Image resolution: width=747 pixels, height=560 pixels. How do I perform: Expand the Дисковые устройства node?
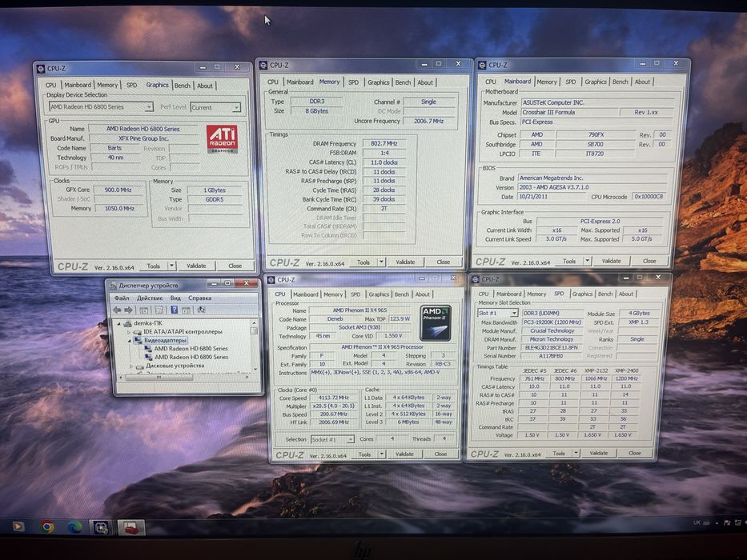[131, 366]
